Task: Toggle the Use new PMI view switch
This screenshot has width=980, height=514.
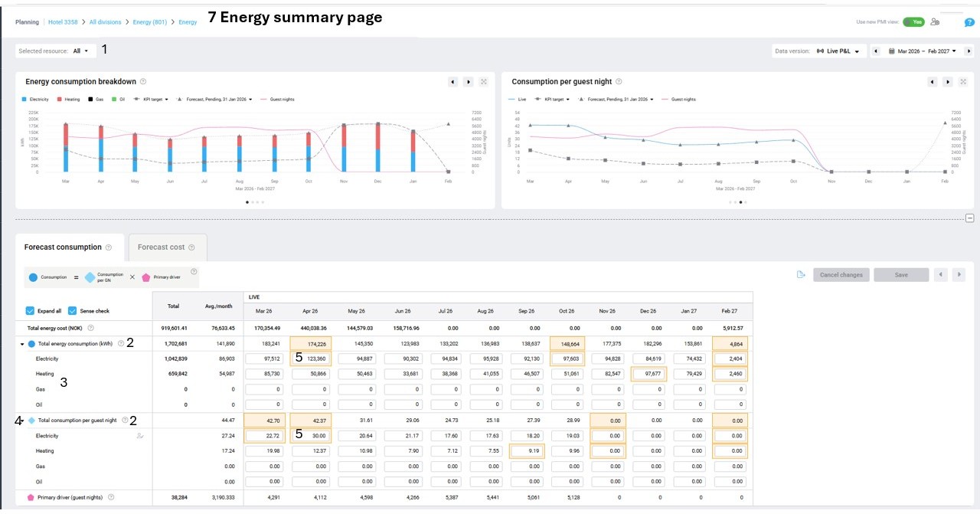Action: point(913,22)
